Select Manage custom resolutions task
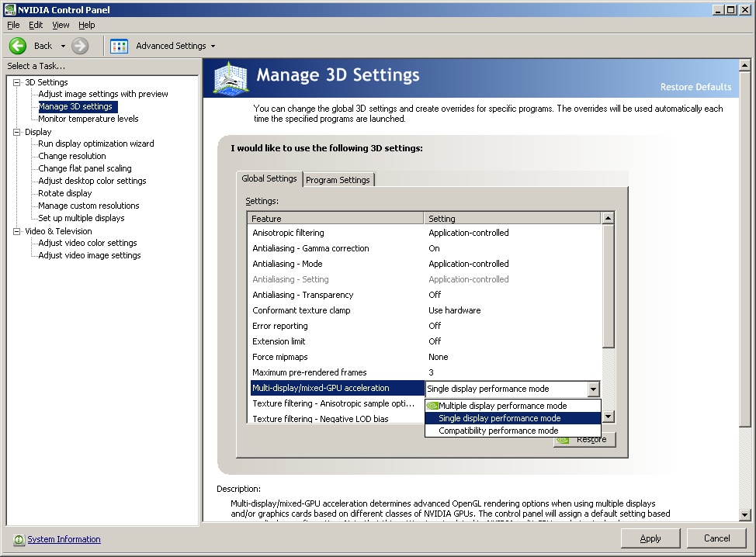The height and width of the screenshot is (557, 756). pos(88,206)
